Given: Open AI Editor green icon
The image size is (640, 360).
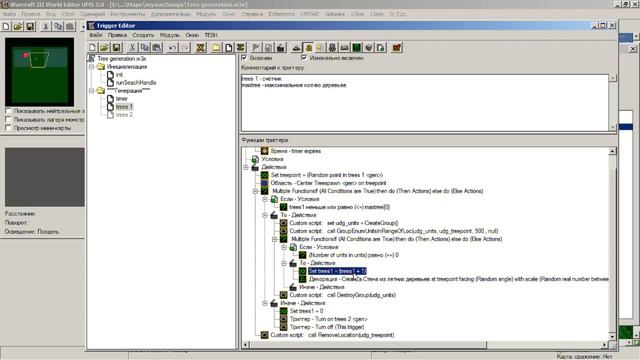Looking at the screenshot, I should (357, 48).
